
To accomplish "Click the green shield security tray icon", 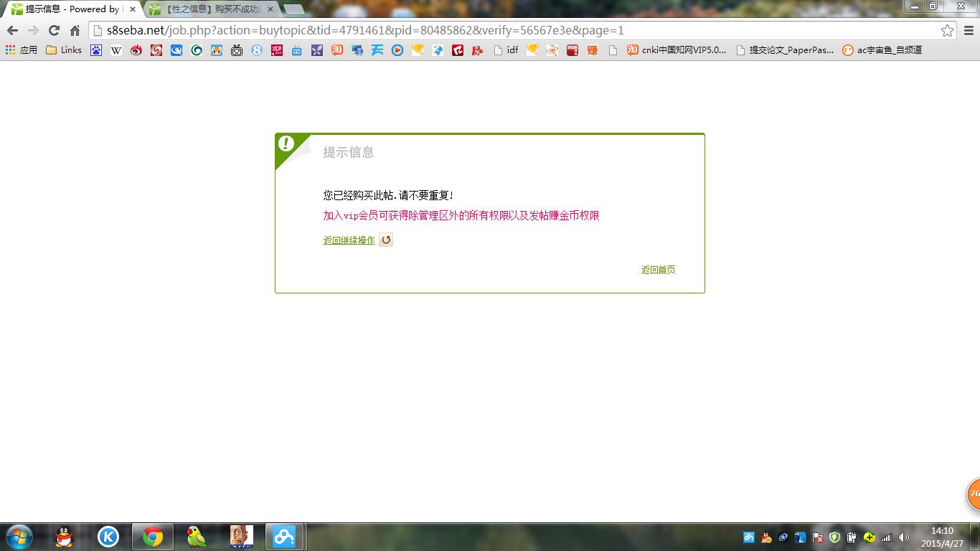I will click(x=834, y=537).
